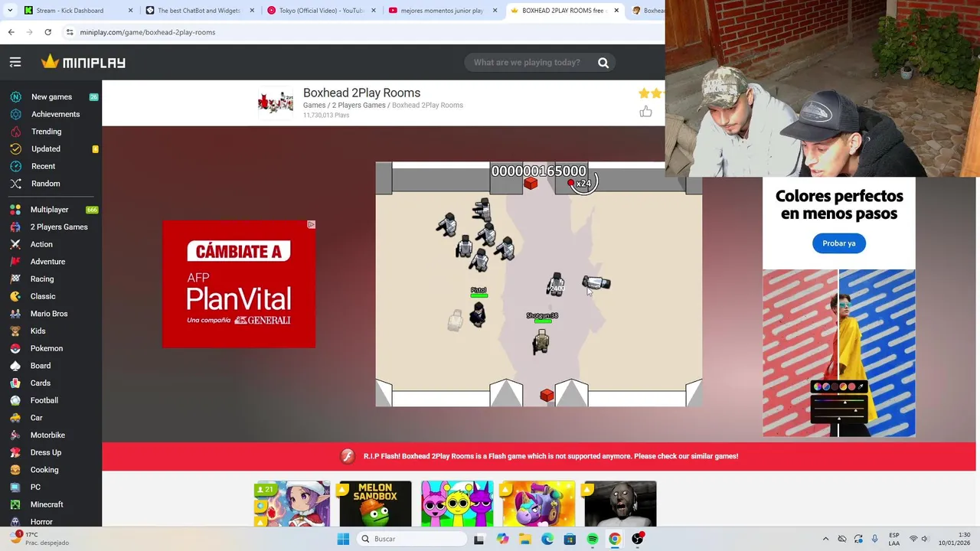The width and height of the screenshot is (980, 551).
Task: Open File Explorer from the taskbar
Action: [x=525, y=539]
